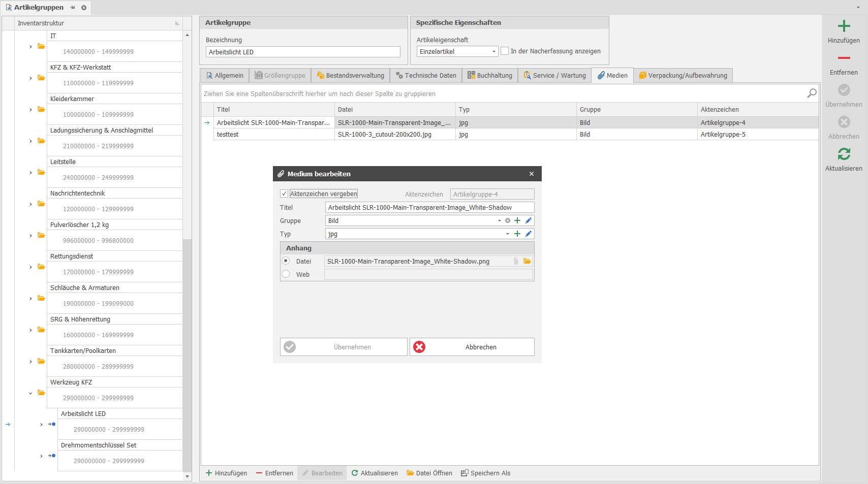
Task: Click the Titel input field in dialog
Action: click(429, 207)
